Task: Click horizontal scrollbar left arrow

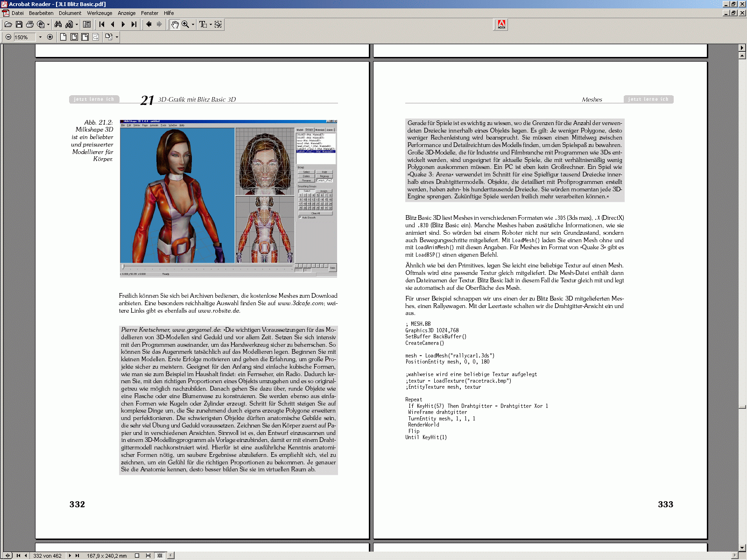Action: (171, 556)
